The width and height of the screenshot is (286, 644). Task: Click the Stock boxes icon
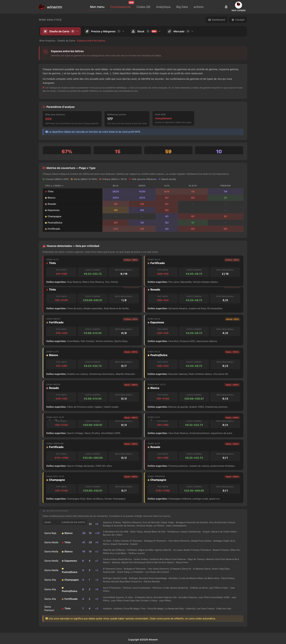coord(133,32)
